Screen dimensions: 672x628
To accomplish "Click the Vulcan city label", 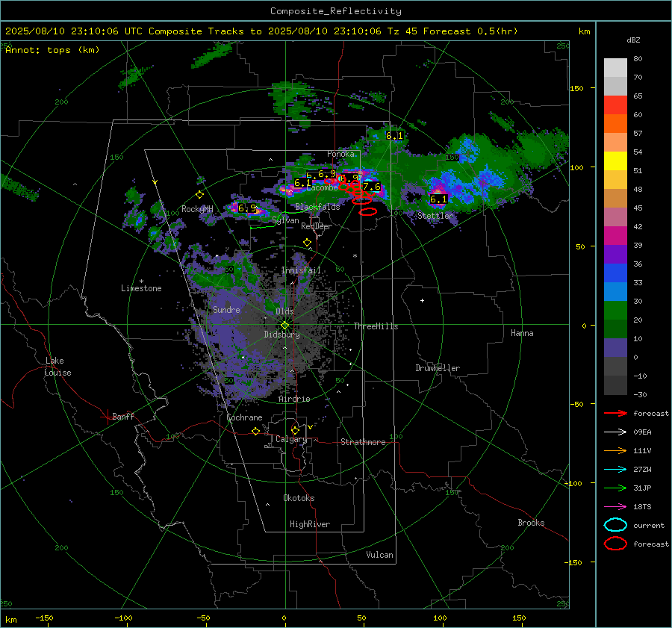I will click(x=379, y=555).
